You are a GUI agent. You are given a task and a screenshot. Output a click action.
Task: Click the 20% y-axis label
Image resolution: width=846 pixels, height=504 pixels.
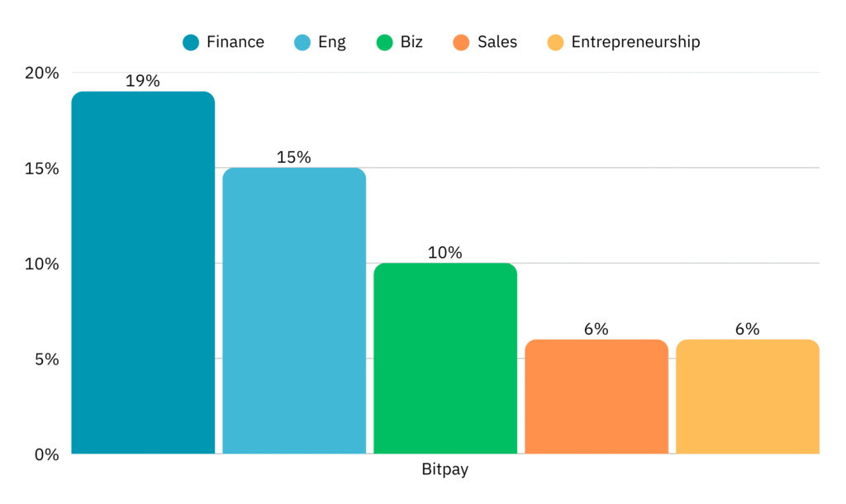(x=41, y=73)
